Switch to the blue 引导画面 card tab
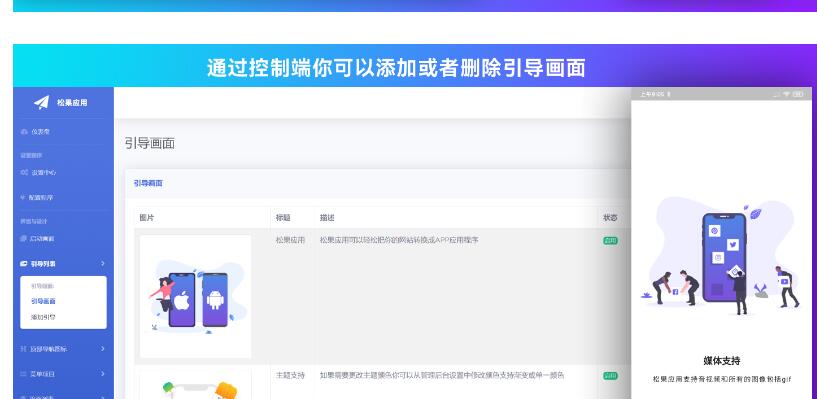The image size is (817, 399). [x=148, y=183]
